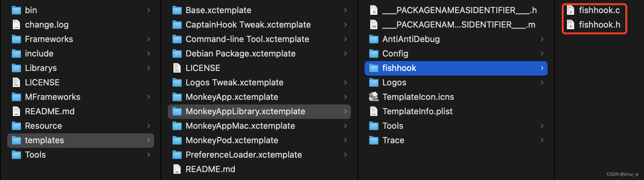Click the ___PACKAGENAM…SIDENTIFIER___.m file icon
The height and width of the screenshot is (180, 644).
(x=374, y=25)
